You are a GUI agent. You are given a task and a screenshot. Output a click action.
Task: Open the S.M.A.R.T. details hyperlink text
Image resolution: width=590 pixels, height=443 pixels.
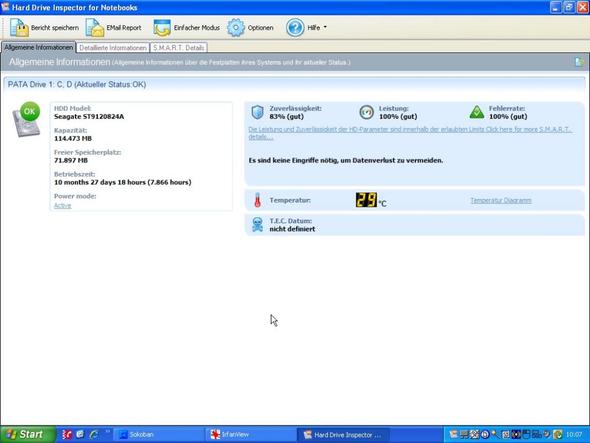tap(410, 133)
